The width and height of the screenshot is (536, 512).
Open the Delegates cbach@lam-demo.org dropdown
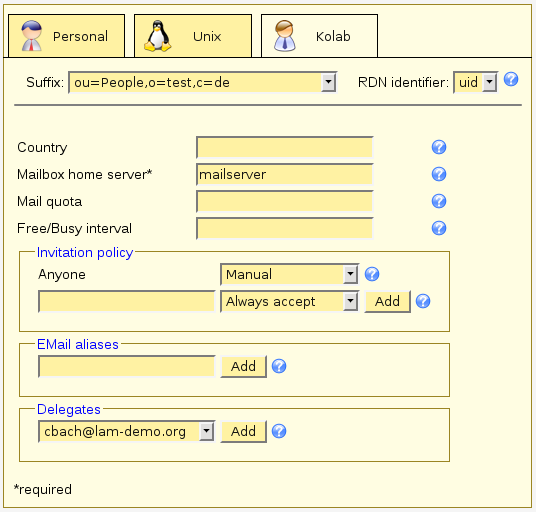click(126, 431)
